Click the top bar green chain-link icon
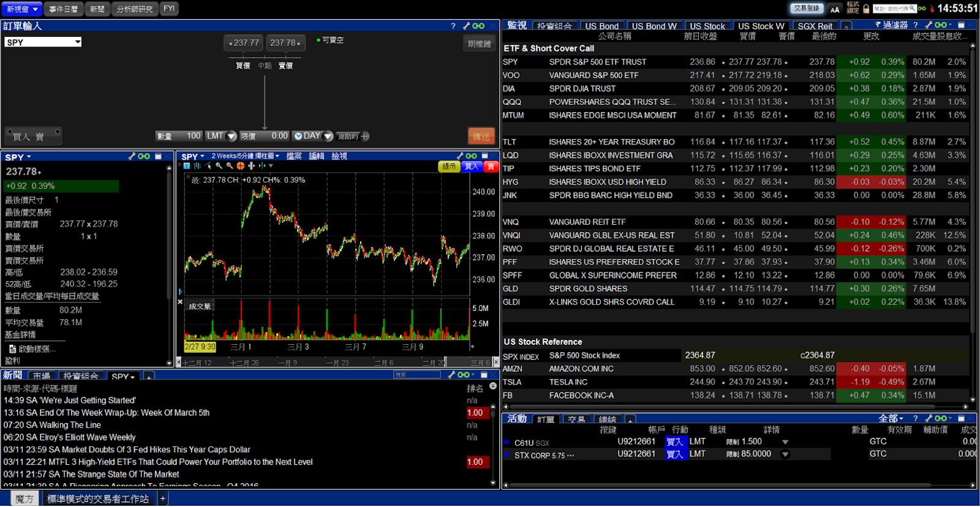 pos(922,9)
